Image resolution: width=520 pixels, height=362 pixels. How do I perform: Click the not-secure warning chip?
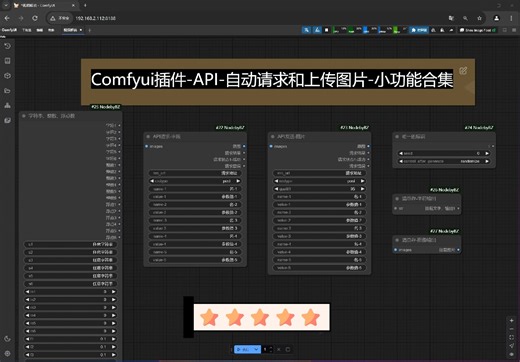pos(60,18)
